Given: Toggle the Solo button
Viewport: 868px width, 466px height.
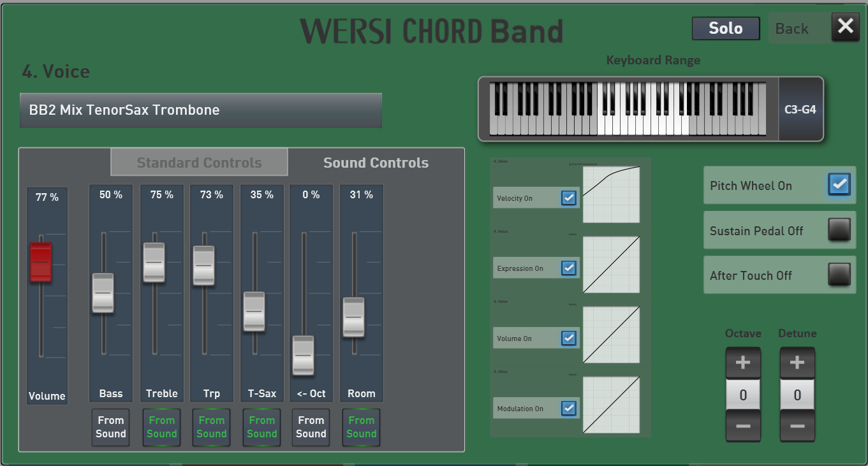Looking at the screenshot, I should (x=726, y=29).
